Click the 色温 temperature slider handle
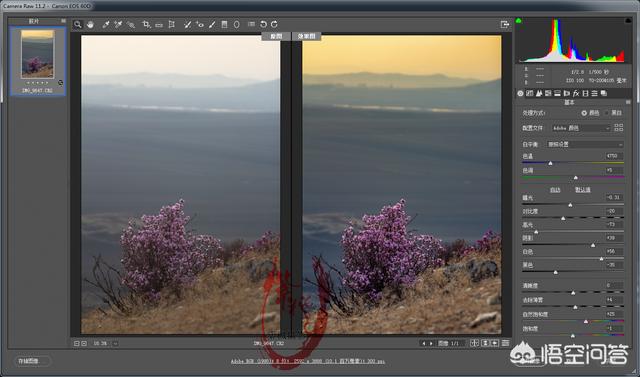This screenshot has width=640, height=377. point(550,163)
